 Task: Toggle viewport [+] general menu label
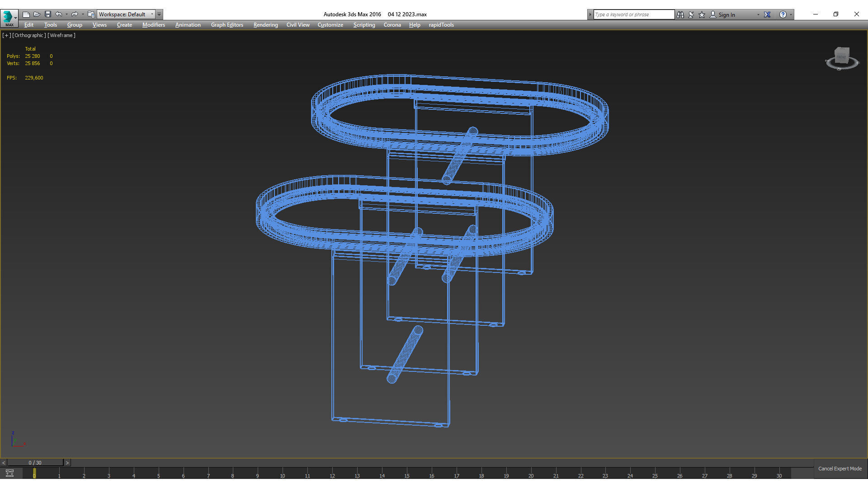coord(6,35)
